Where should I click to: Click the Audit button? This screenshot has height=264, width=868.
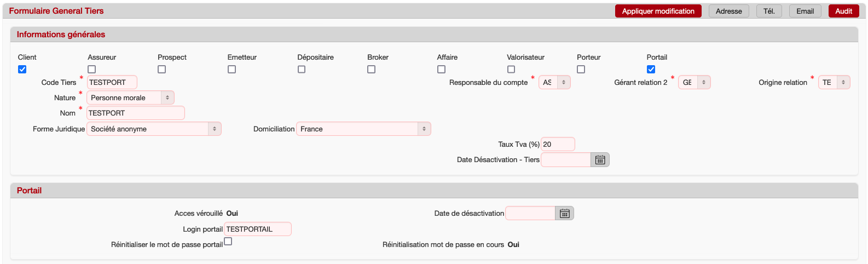[843, 11]
